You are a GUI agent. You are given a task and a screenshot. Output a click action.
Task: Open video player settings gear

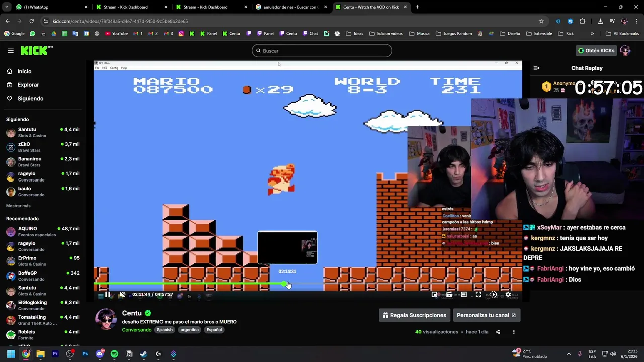coord(508,295)
